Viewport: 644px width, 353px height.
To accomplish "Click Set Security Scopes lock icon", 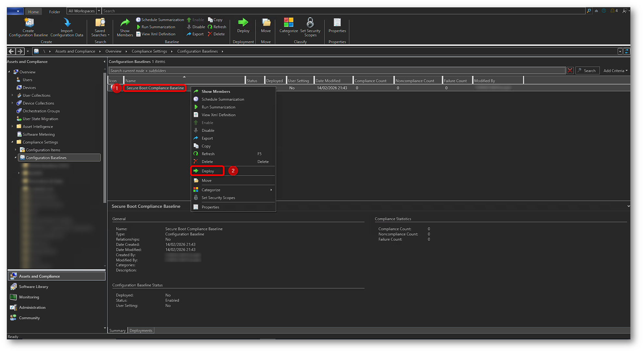I will [310, 23].
